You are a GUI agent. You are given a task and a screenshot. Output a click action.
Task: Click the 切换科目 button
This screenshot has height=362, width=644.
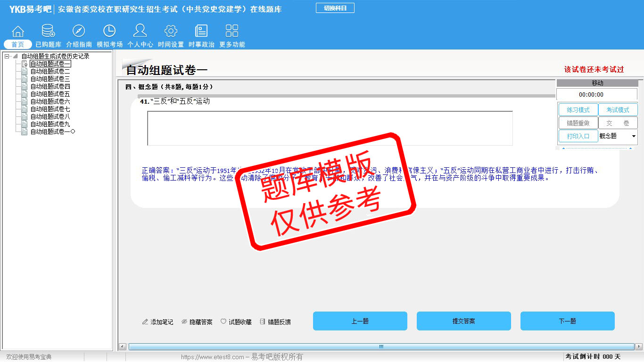[x=335, y=8]
